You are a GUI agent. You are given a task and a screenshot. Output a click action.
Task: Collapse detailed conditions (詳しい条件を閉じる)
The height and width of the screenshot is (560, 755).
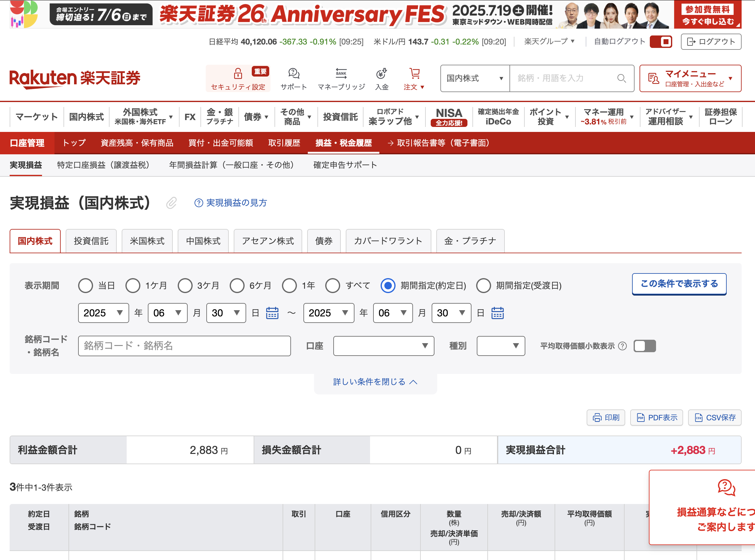(375, 382)
